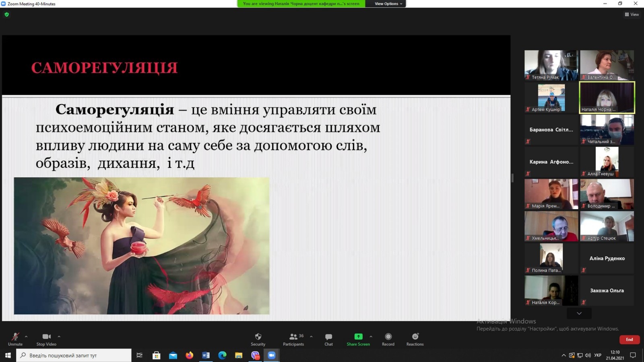Stop Video camera button
This screenshot has width=644, height=362.
(x=46, y=339)
